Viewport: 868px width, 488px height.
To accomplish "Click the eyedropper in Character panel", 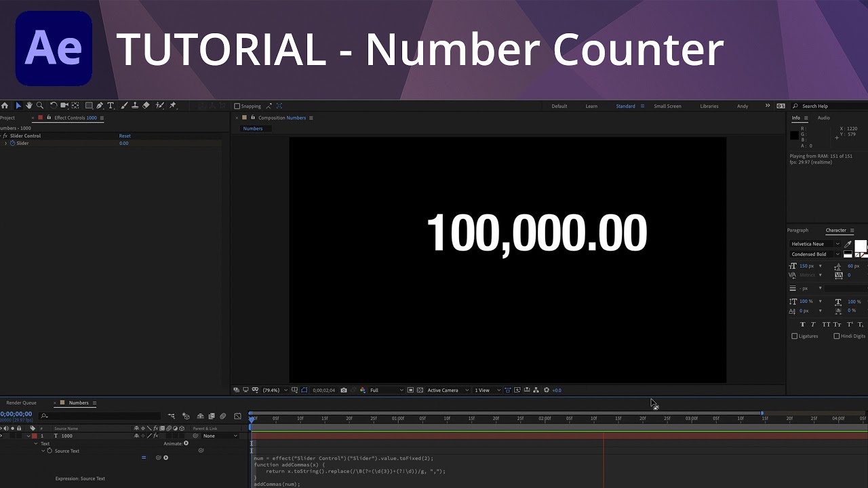I will pyautogui.click(x=848, y=244).
